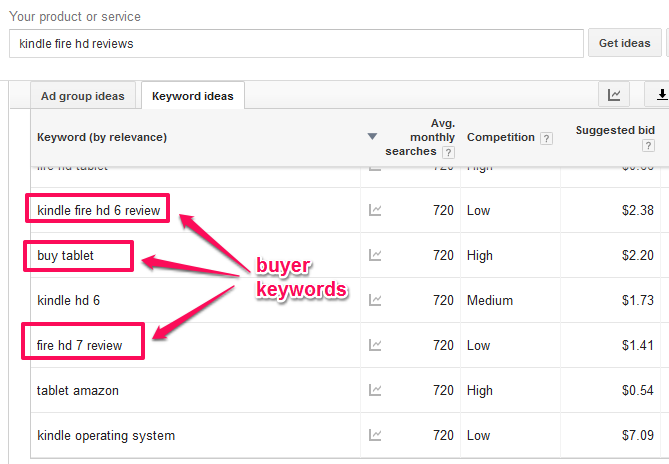Viewport: 669px width, 464px height.
Task: Open help icon for Avg. monthly searches
Action: pos(448,152)
